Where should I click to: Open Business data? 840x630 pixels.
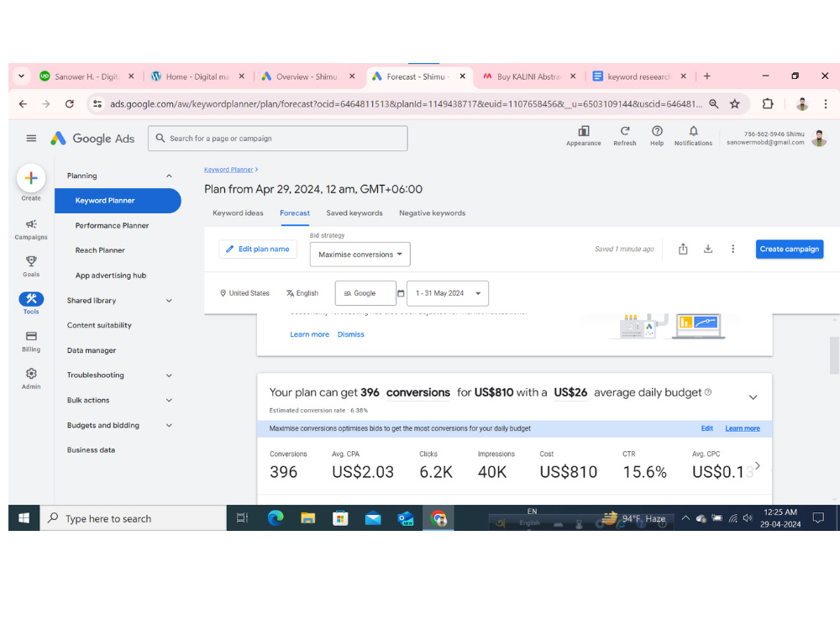tap(91, 450)
